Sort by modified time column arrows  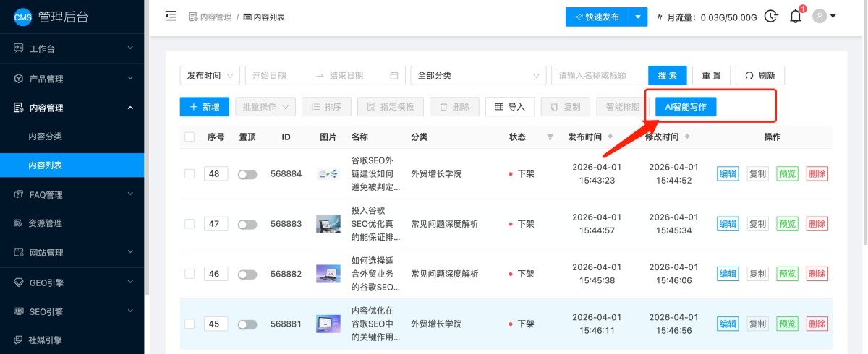click(687, 137)
